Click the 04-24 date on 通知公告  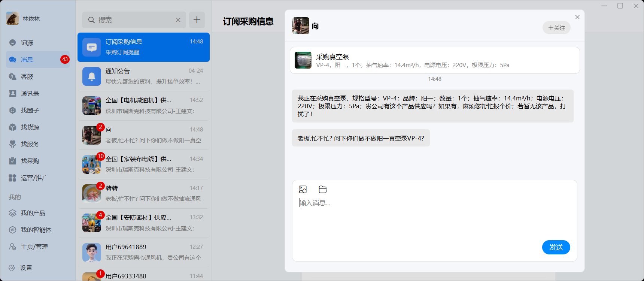pyautogui.click(x=196, y=71)
